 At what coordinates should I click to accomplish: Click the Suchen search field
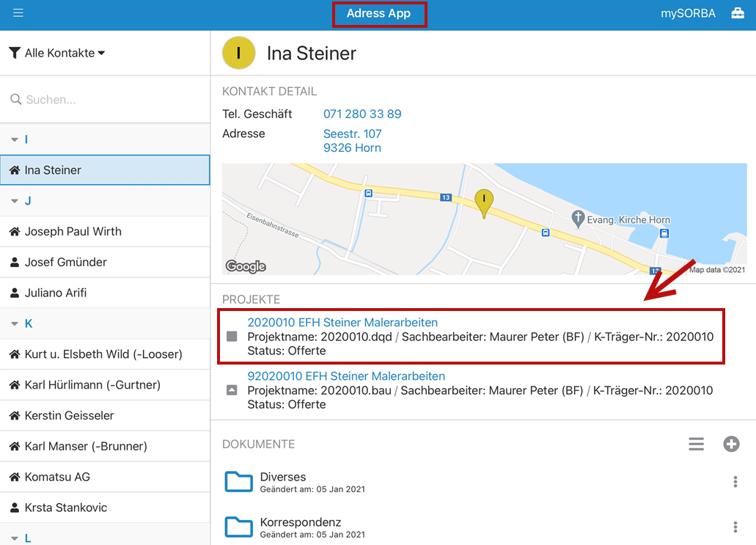point(105,99)
